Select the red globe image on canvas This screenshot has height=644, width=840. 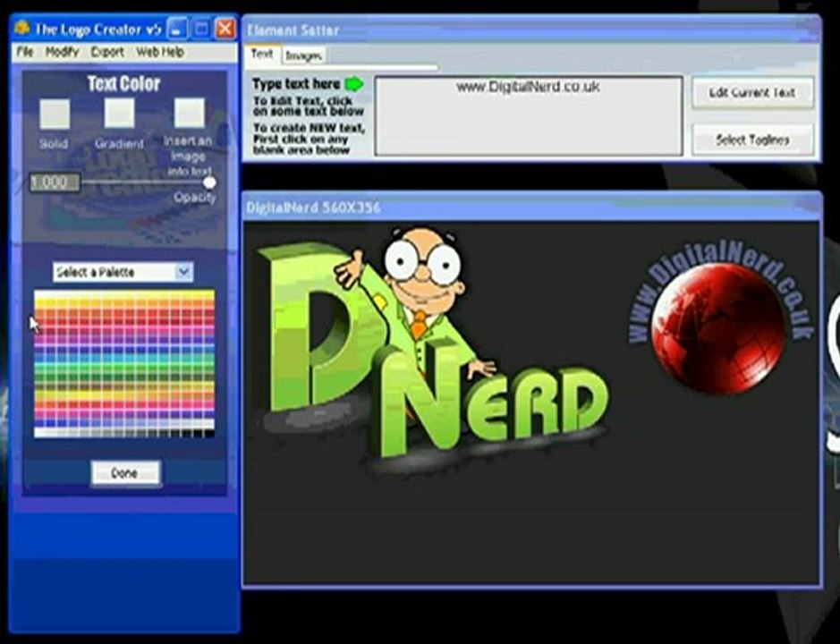[717, 328]
